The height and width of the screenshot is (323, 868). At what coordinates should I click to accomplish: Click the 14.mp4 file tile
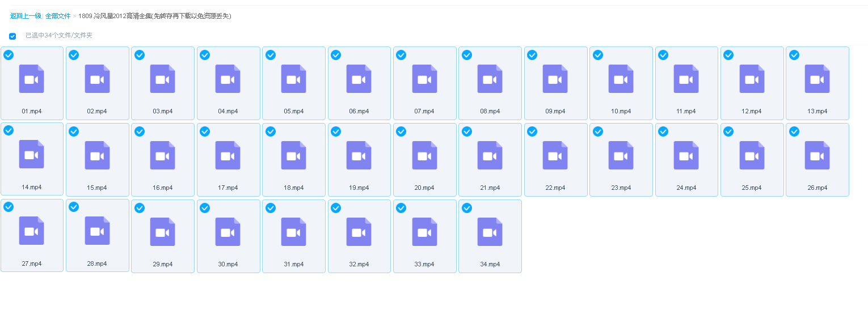click(x=32, y=159)
